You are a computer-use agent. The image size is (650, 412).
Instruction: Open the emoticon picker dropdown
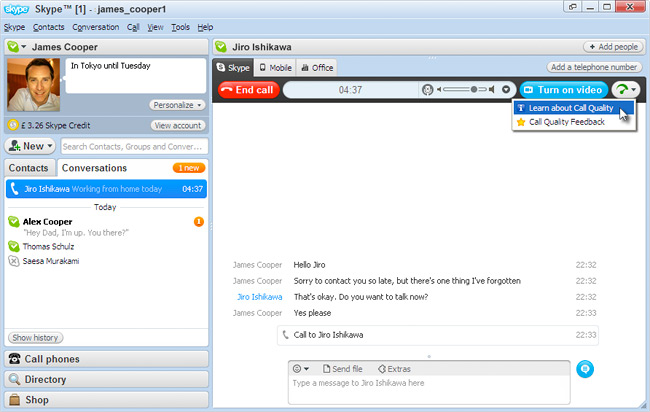(301, 368)
